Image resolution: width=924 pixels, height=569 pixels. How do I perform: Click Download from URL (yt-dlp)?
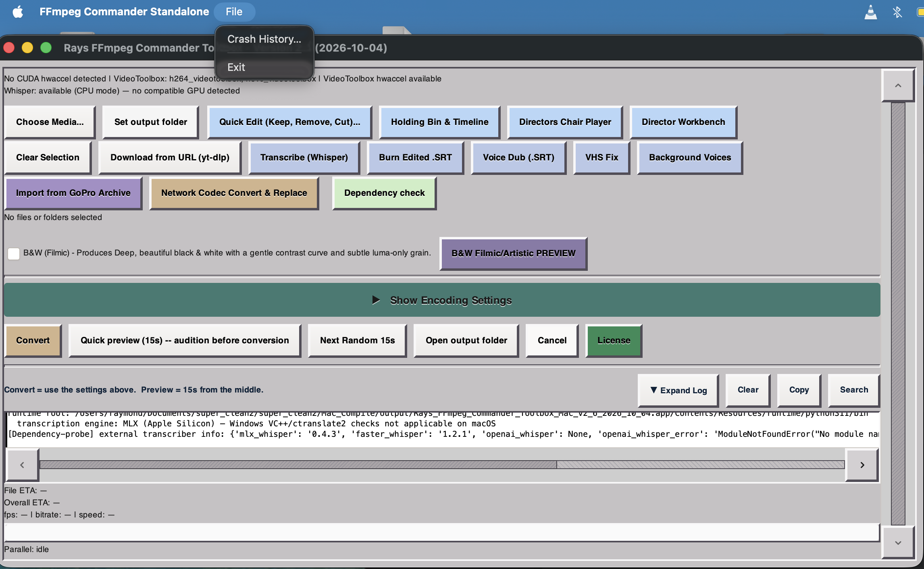(170, 158)
